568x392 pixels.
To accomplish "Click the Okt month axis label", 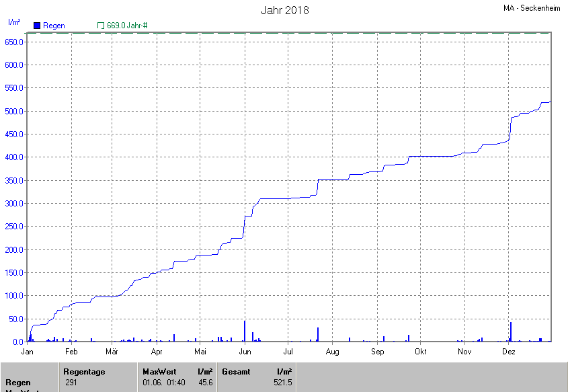I will pos(421,352).
